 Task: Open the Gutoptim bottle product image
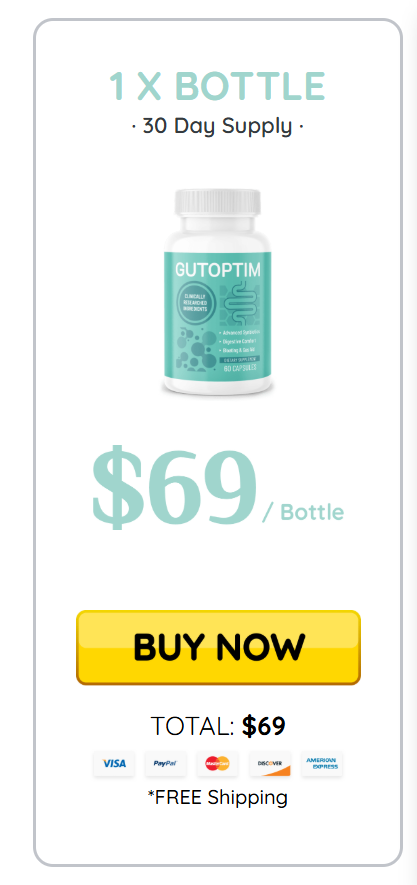pyautogui.click(x=218, y=292)
